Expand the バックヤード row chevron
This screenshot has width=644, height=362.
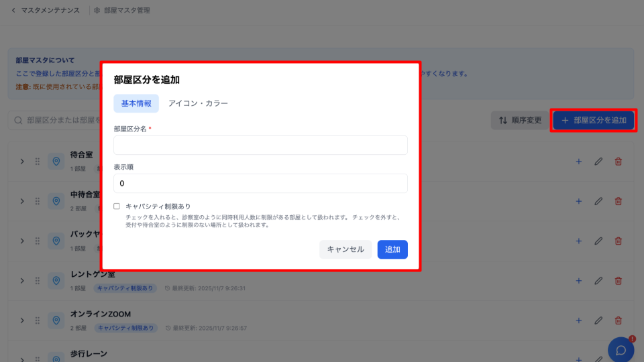tap(22, 241)
